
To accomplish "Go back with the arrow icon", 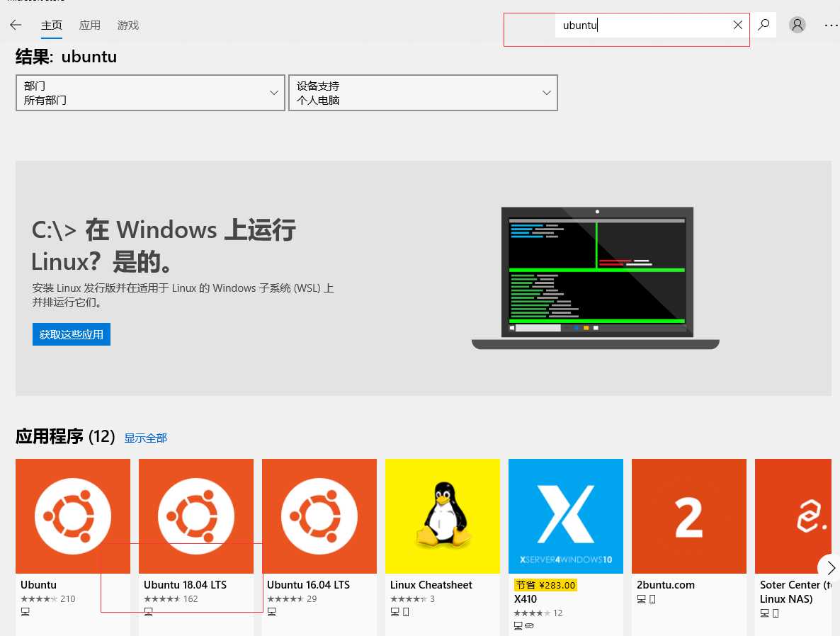I will click(16, 25).
